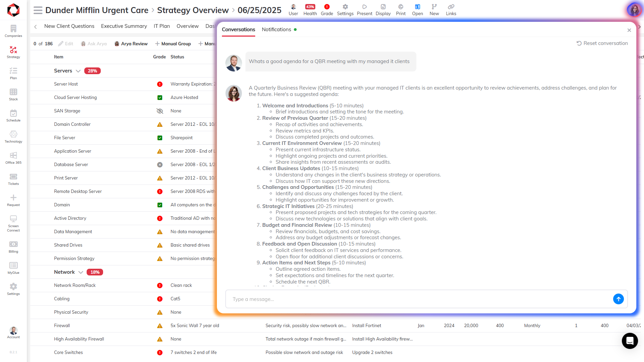Click the Grade toolbar icon
Screen dimensions: 644x362
coord(327,10)
